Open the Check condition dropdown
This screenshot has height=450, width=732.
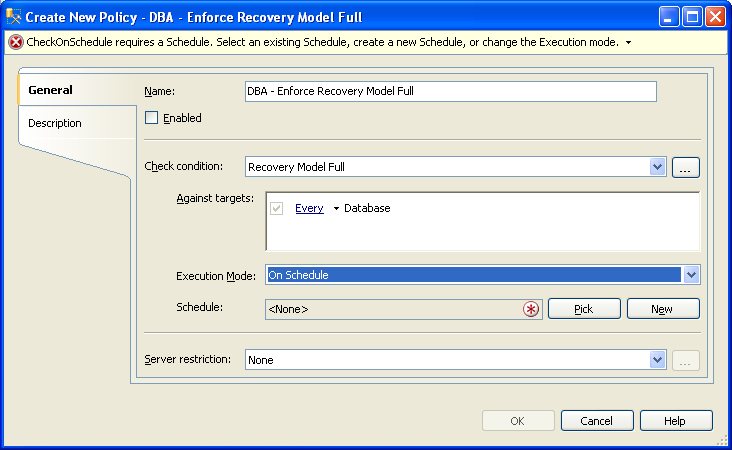click(657, 167)
